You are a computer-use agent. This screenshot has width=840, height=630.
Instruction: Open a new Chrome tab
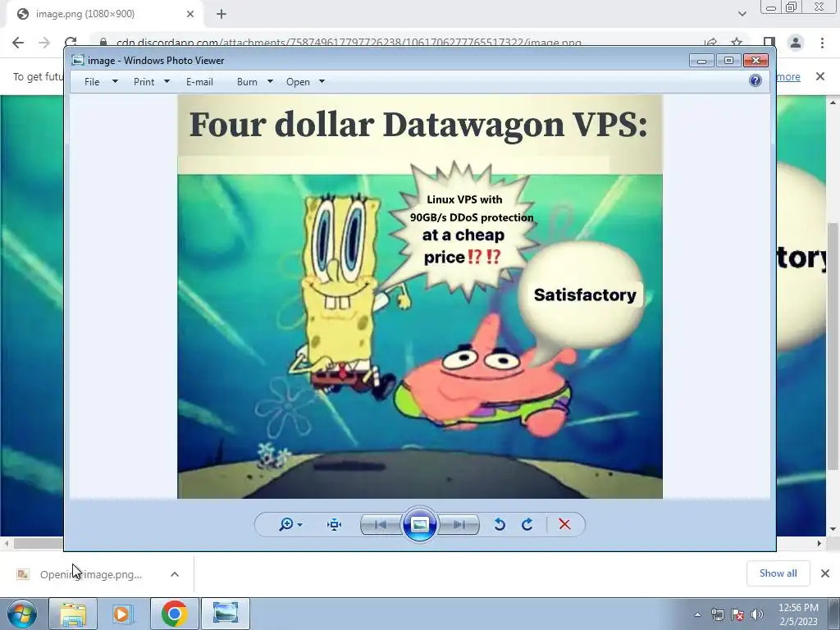point(221,14)
